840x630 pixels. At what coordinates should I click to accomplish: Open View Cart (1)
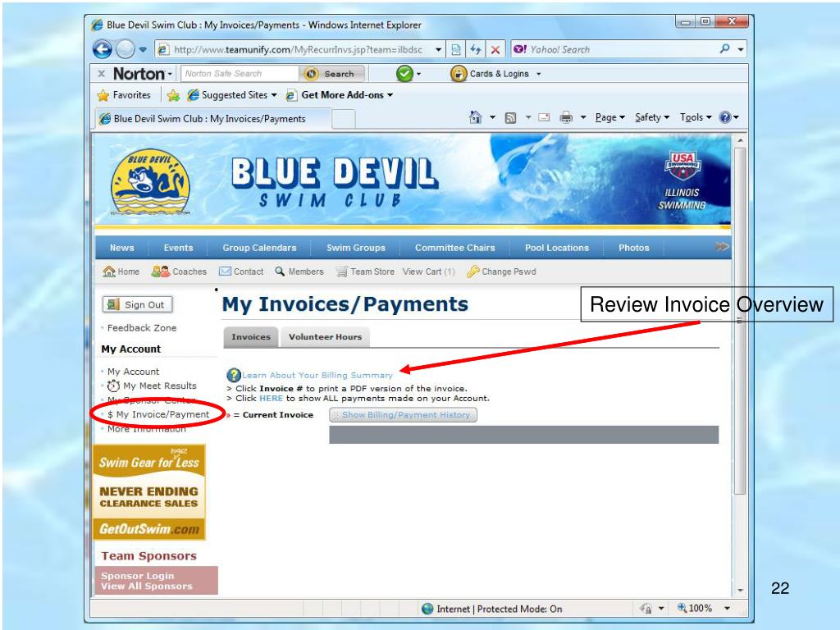(x=428, y=272)
